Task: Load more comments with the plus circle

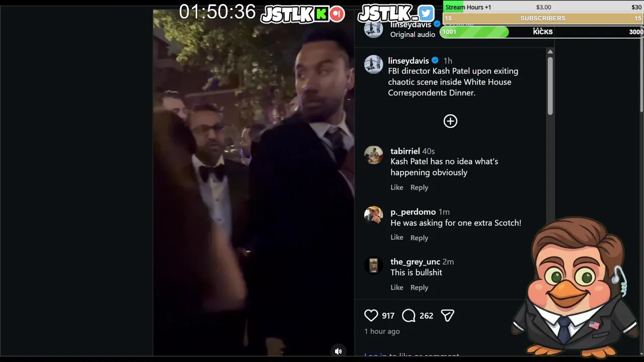Action: tap(450, 121)
